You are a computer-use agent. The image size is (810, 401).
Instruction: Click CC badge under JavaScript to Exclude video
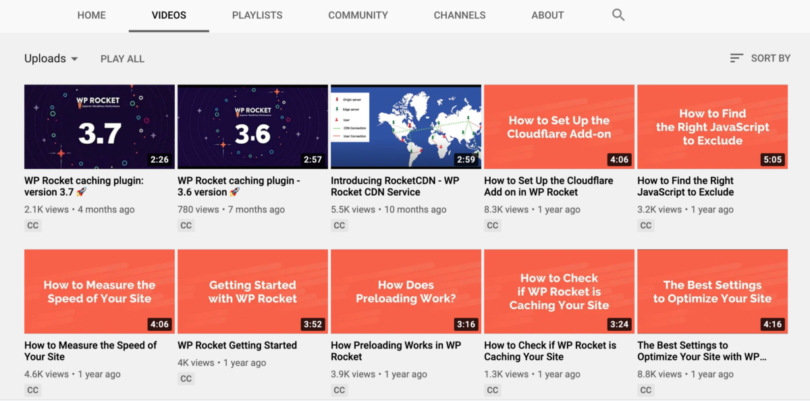tap(646, 226)
